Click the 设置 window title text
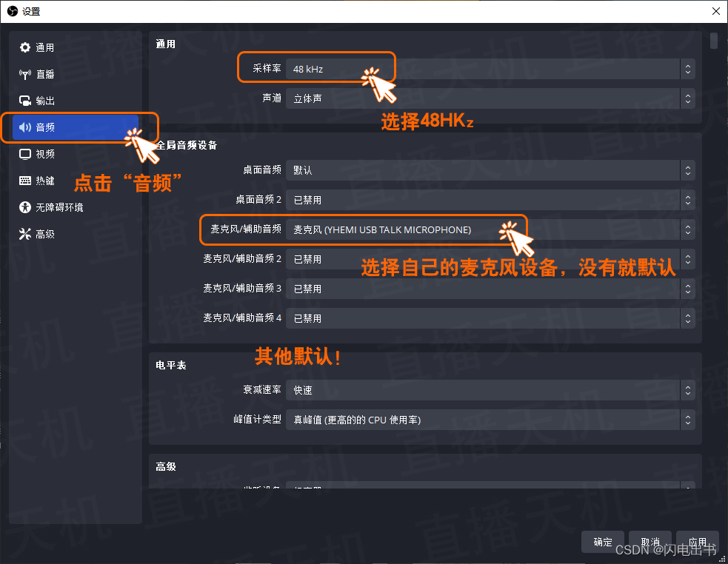The image size is (728, 564). click(31, 12)
